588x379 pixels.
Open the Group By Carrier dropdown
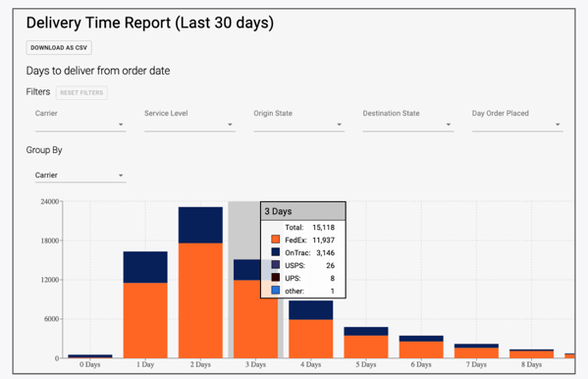(80, 175)
